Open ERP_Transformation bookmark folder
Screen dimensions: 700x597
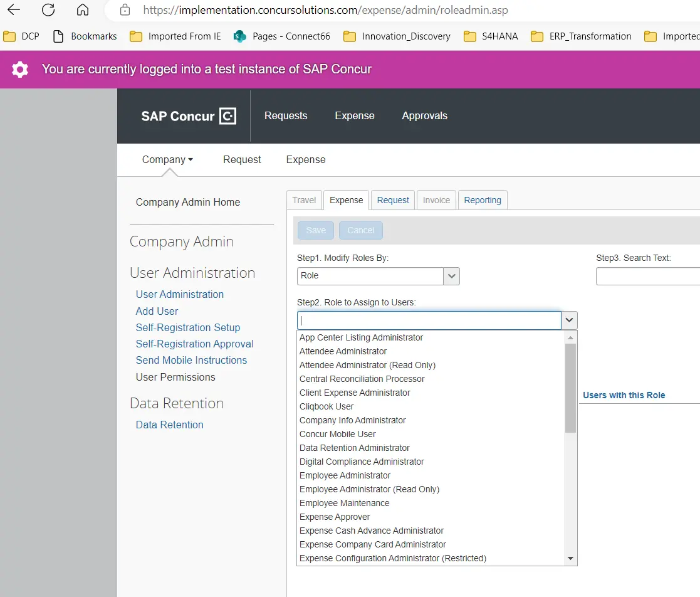pyautogui.click(x=581, y=36)
